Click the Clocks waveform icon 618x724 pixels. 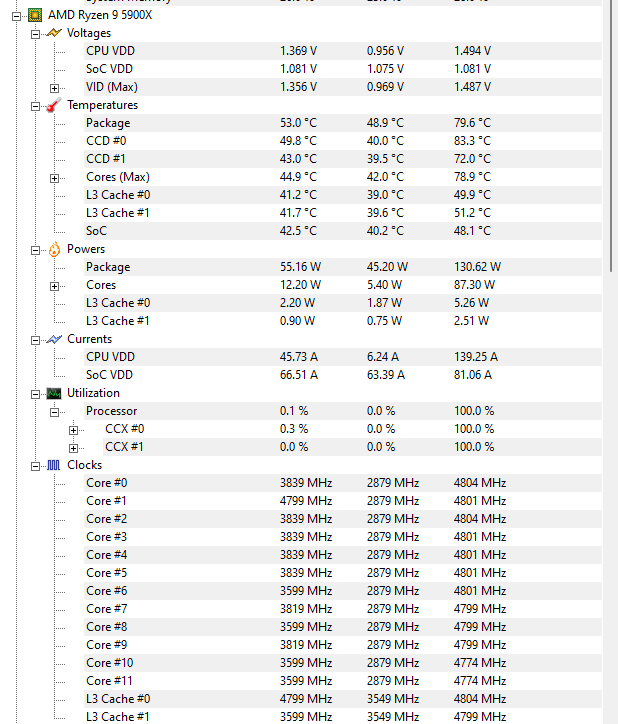tap(54, 465)
